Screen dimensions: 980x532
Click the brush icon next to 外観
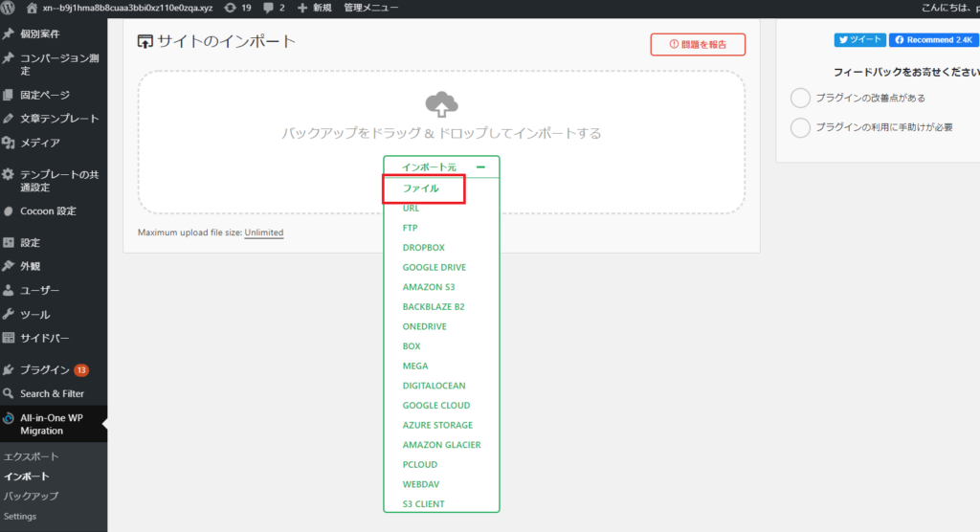(8, 266)
